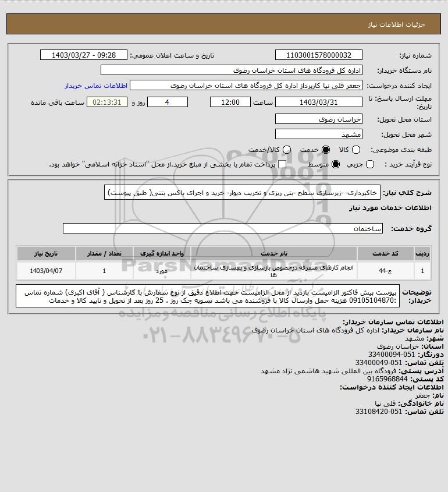Click the service name cell انجام کارهای متفرقه
Image resolution: width=448 pixels, height=492 pixels.
tap(273, 271)
